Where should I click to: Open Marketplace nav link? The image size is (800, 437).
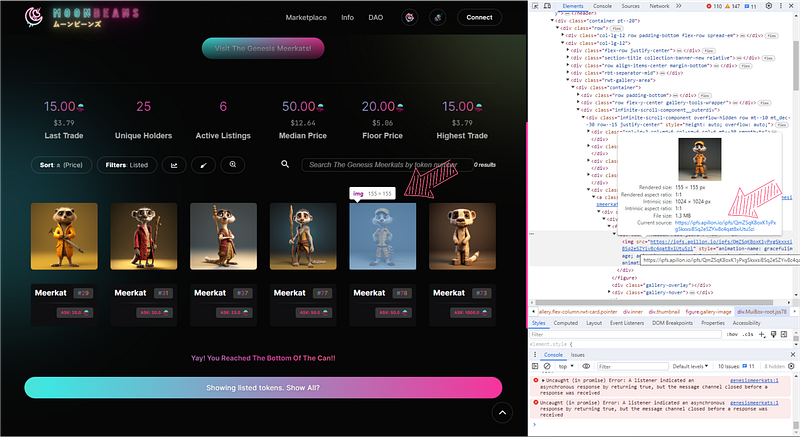(306, 17)
